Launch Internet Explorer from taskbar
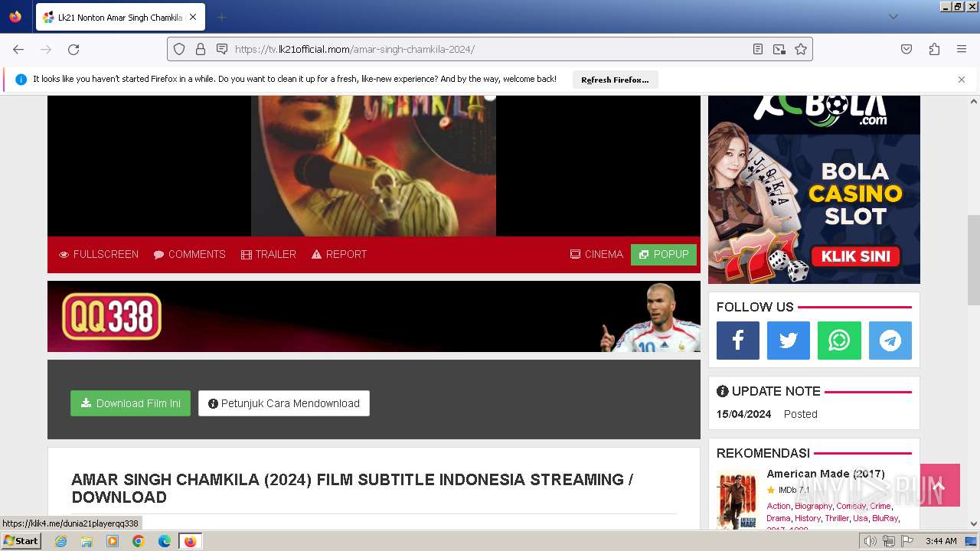980x551 pixels. point(60,541)
